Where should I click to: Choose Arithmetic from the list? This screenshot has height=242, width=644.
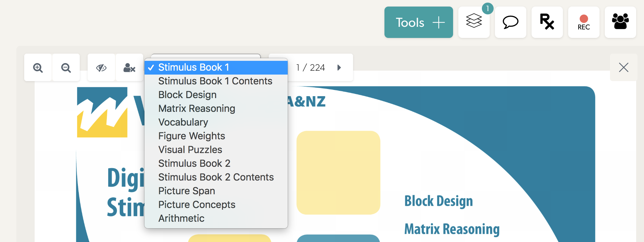(216, 218)
